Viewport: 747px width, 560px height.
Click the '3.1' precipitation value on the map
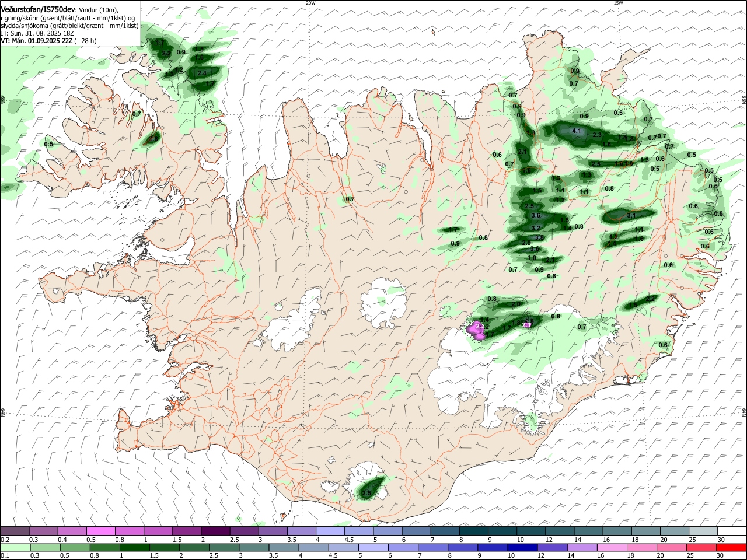click(631, 215)
